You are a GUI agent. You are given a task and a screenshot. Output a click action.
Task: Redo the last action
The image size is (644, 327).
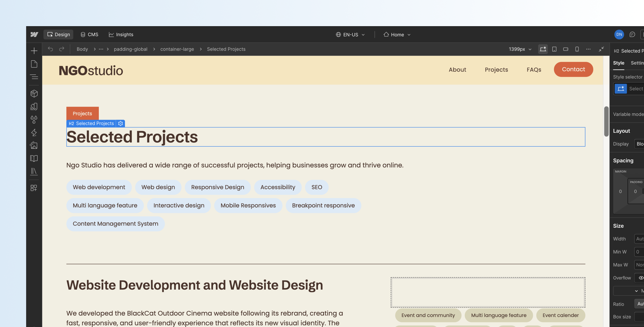click(61, 49)
